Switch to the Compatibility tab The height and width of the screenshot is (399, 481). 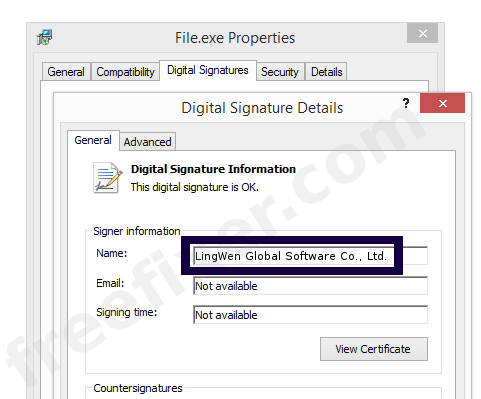click(125, 72)
